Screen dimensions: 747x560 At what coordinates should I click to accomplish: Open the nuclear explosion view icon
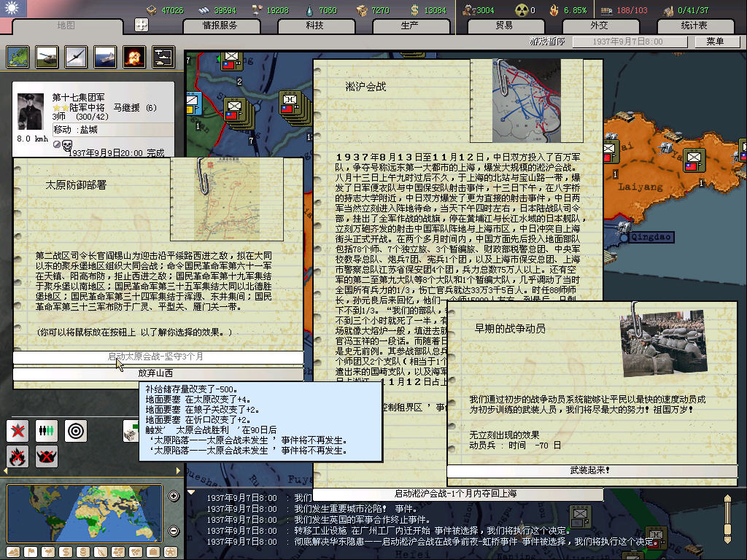[x=134, y=57]
